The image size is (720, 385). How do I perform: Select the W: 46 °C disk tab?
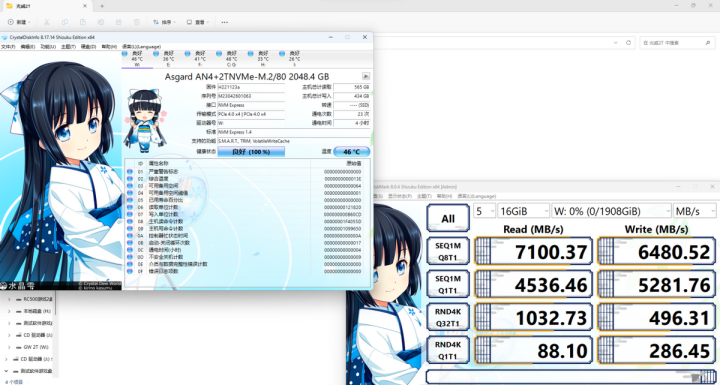click(x=137, y=59)
